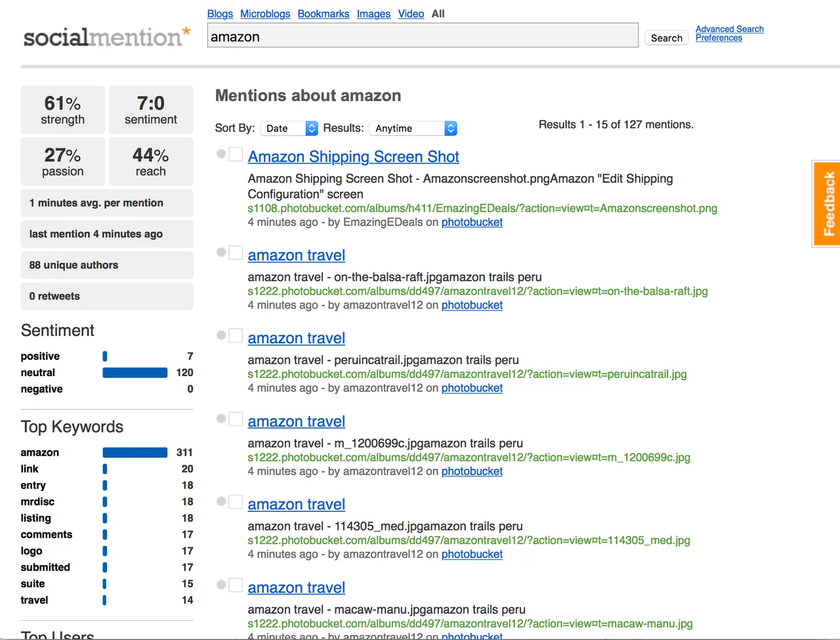840x640 pixels.
Task: Click the m_1200699c.jpg green URL
Action: point(469,458)
